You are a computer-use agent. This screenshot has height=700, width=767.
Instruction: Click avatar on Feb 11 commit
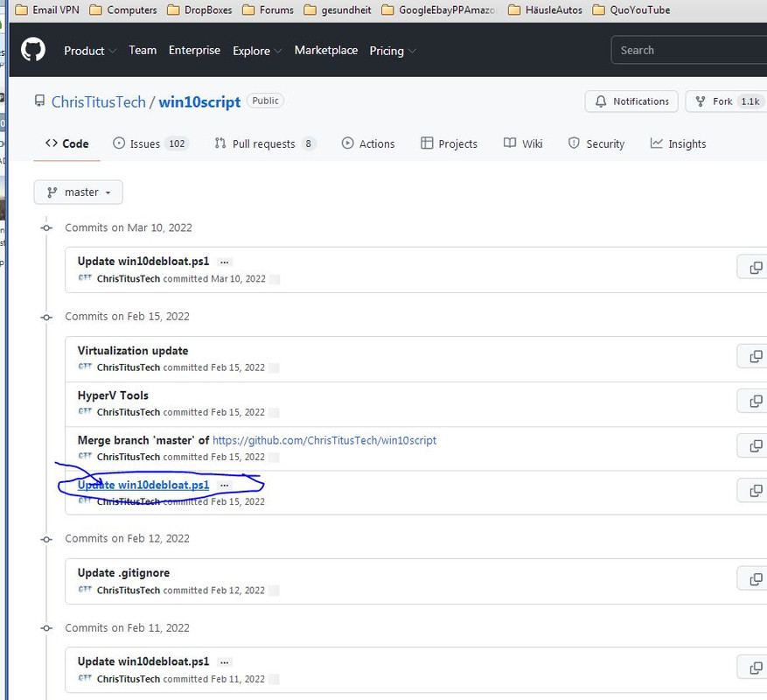click(85, 678)
